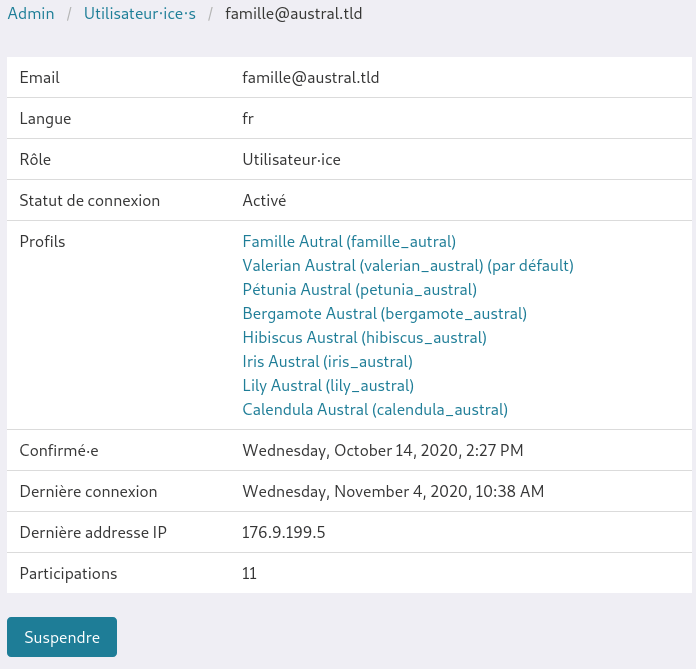Click the 'Confirmé·e' row label
Viewport: 696px width, 669px height.
point(59,451)
